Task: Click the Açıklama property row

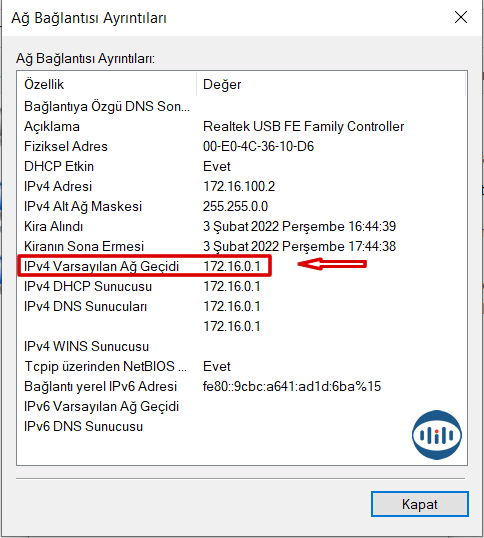Action: [242, 127]
